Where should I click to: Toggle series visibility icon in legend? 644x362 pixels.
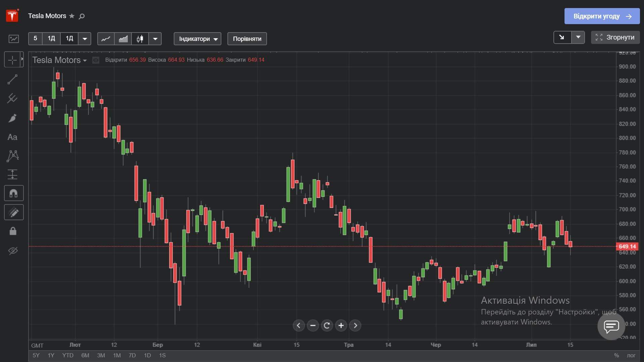(x=96, y=60)
